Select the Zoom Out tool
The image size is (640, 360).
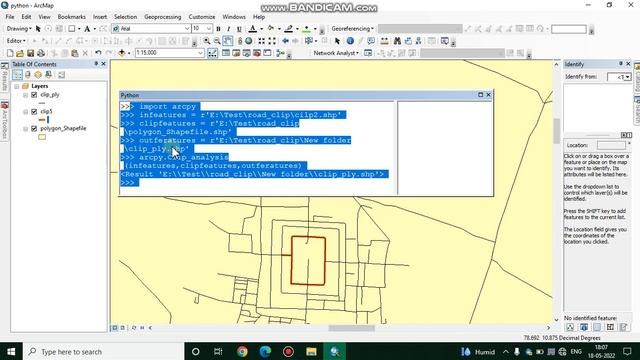[x=217, y=41]
